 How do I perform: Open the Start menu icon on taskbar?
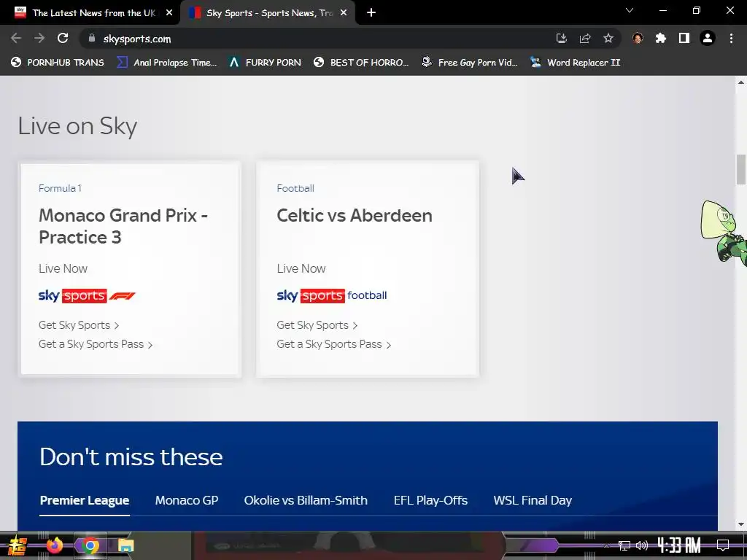coord(18,545)
